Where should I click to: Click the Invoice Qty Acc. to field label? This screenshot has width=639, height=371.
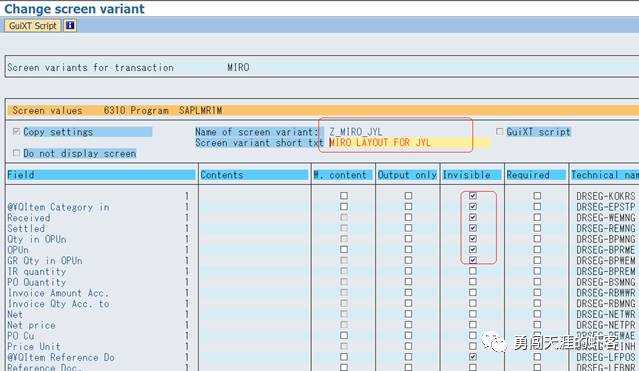(x=58, y=303)
